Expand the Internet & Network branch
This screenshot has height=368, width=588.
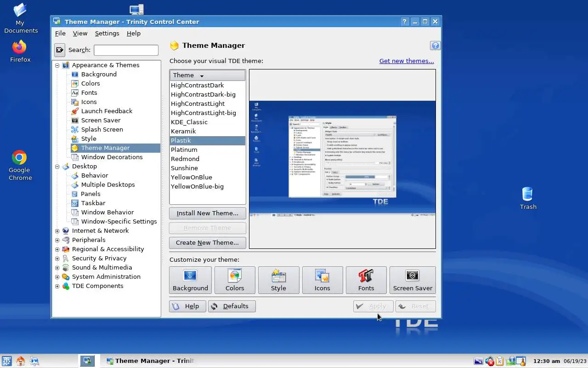click(x=57, y=231)
